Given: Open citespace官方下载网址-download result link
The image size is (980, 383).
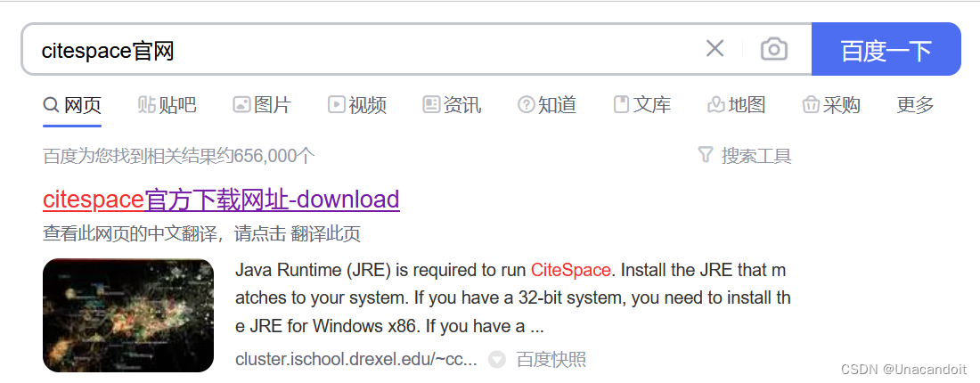Looking at the screenshot, I should click(x=221, y=200).
